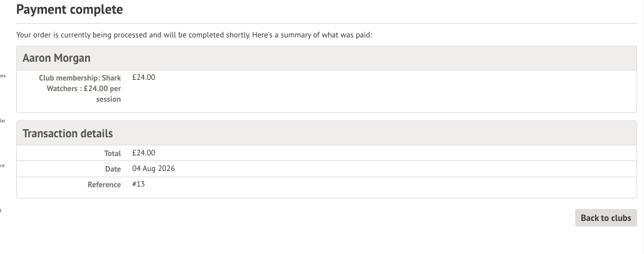Click the Back to clubs button
This screenshot has width=644, height=254.
(606, 218)
